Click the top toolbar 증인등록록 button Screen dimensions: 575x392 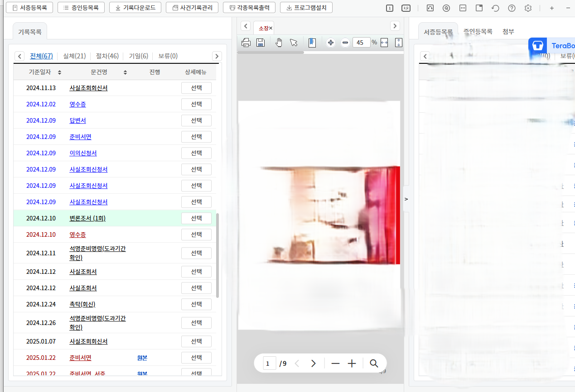tap(81, 8)
